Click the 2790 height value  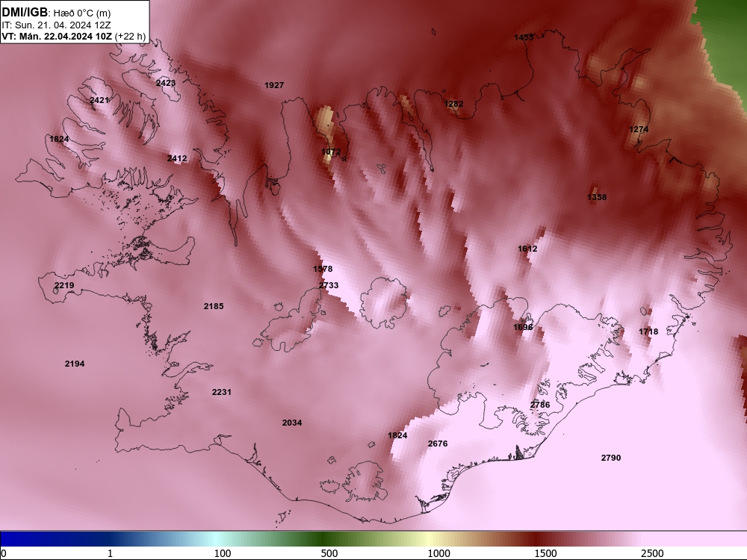click(x=611, y=458)
